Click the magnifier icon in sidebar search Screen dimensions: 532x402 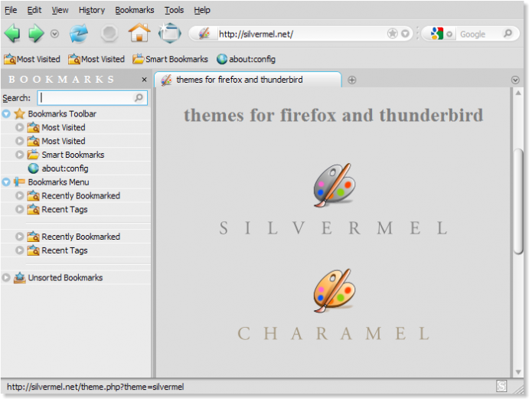(x=139, y=98)
